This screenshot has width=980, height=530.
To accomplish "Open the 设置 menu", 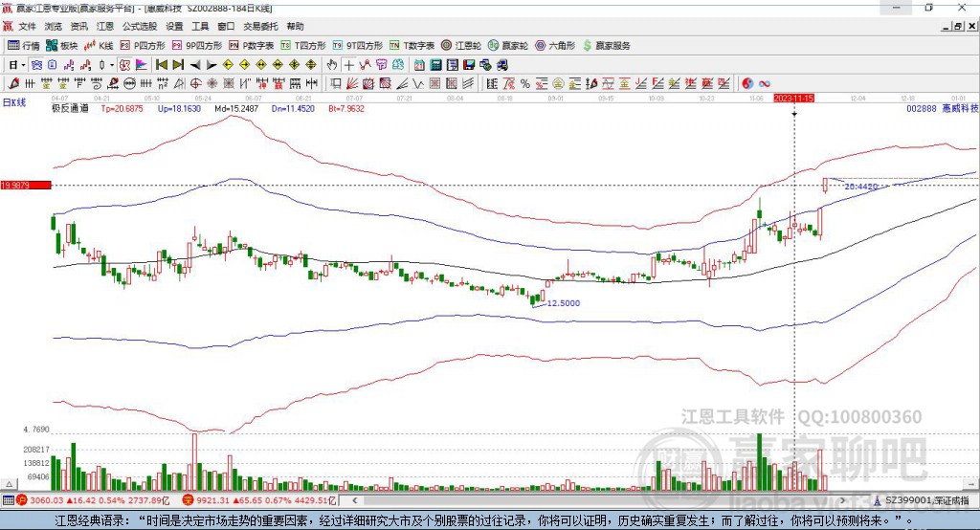I will click(174, 26).
